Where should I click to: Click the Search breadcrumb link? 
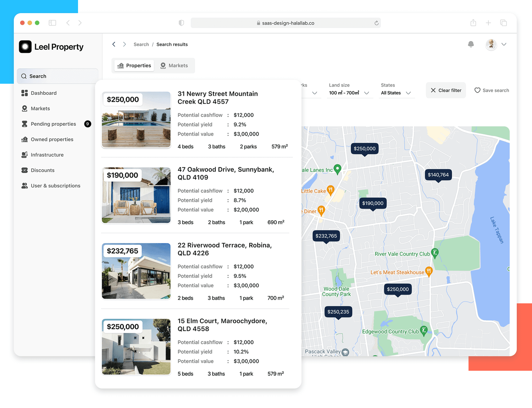tap(141, 44)
